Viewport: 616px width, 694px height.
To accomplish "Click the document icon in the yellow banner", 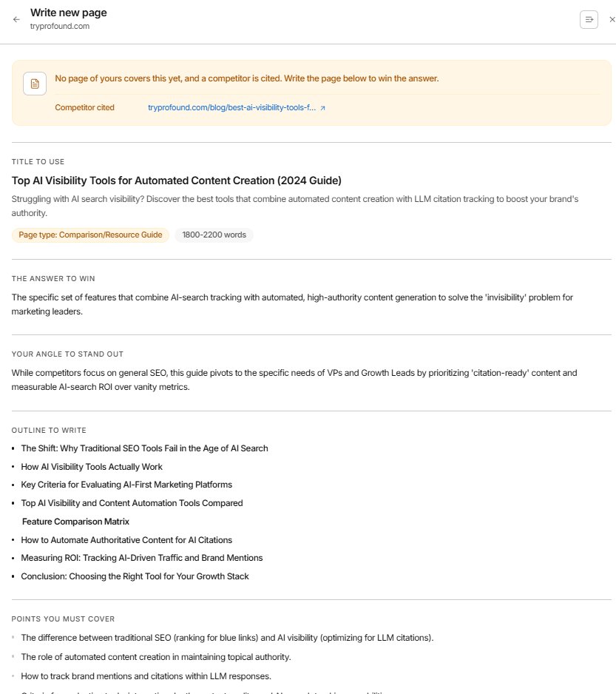I will [35, 84].
